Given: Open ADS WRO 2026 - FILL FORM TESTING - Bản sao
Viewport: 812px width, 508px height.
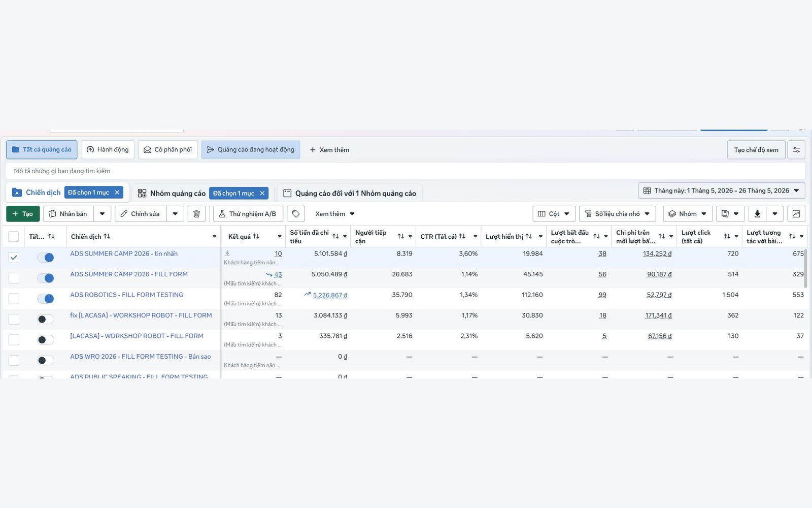Looking at the screenshot, I should pos(140,357).
